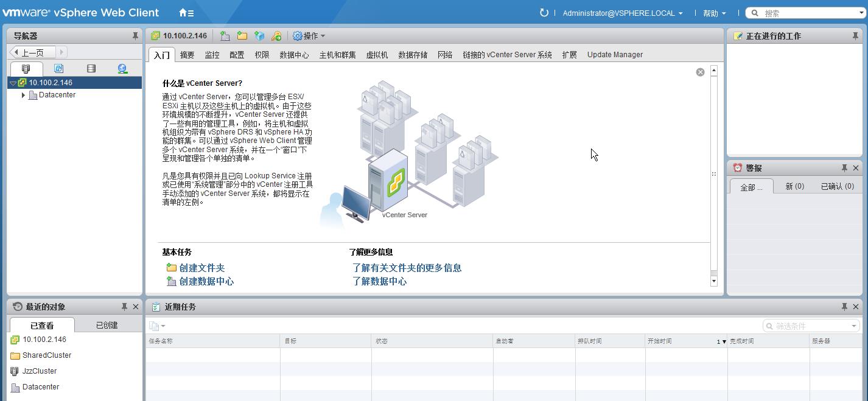Open the 虚拟机 tab
868x401 pixels.
tap(377, 55)
